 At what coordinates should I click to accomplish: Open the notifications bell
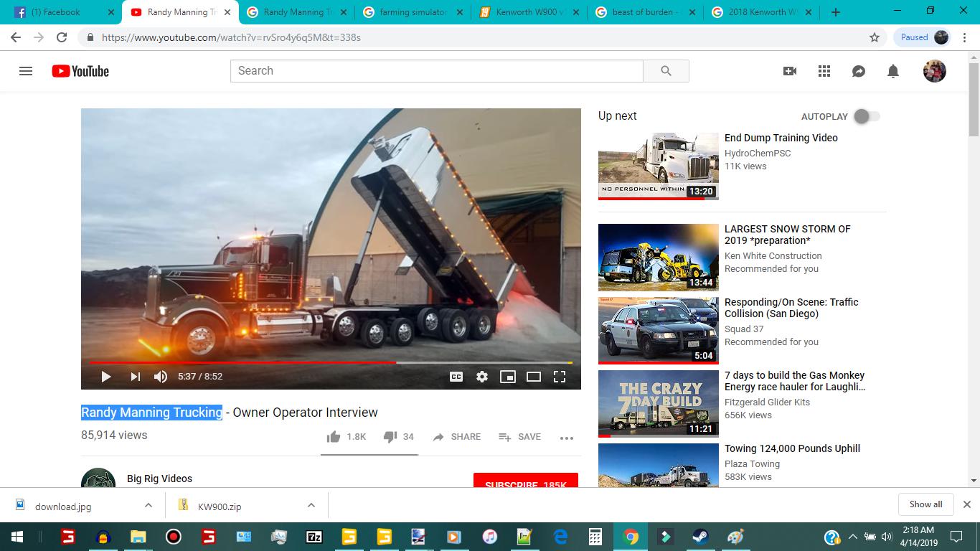click(x=893, y=71)
